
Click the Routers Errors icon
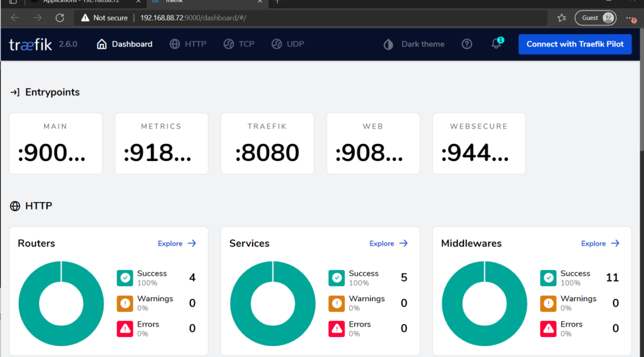(125, 328)
